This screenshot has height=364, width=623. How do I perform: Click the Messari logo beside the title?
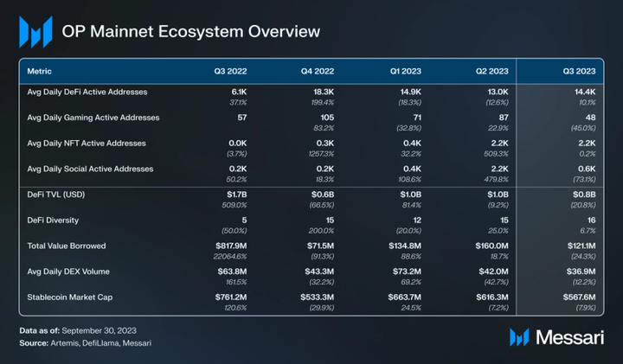36,32
